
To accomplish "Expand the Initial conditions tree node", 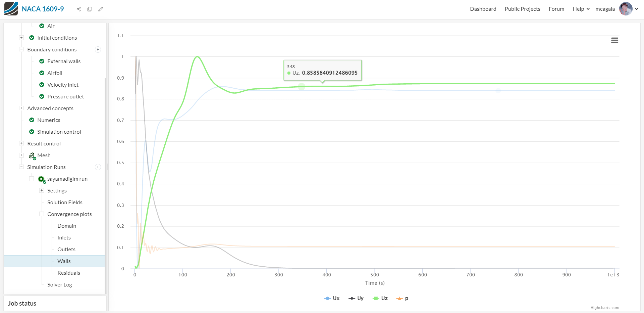I will (x=21, y=38).
